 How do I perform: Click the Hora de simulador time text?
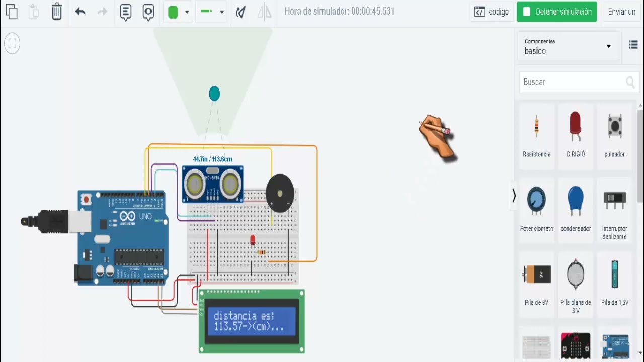pos(340,11)
